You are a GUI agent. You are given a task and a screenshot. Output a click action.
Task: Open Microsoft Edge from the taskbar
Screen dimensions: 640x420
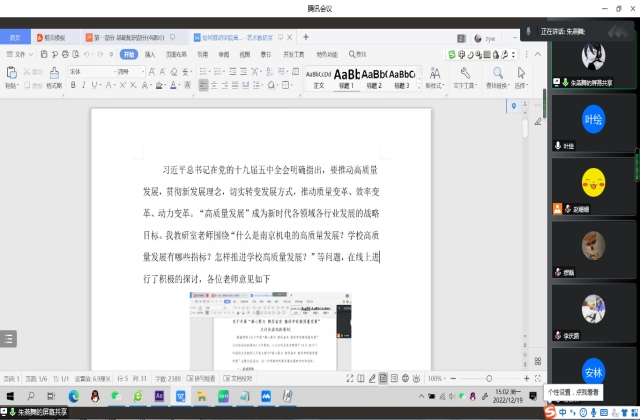(x=72, y=397)
